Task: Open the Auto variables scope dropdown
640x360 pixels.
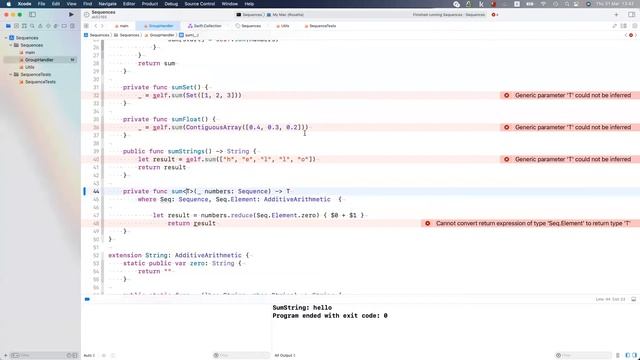Action: coord(89,356)
